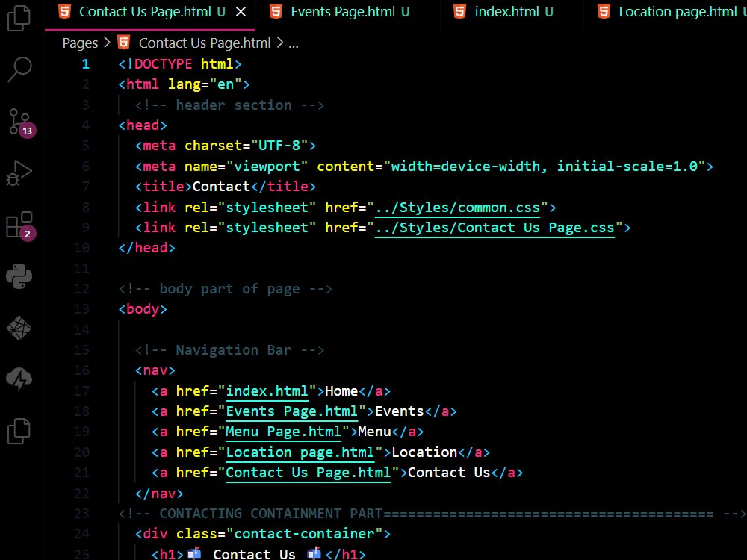The height and width of the screenshot is (560, 747).
Task: Open the Thunder Client lightning cloud icon
Action: tap(19, 379)
